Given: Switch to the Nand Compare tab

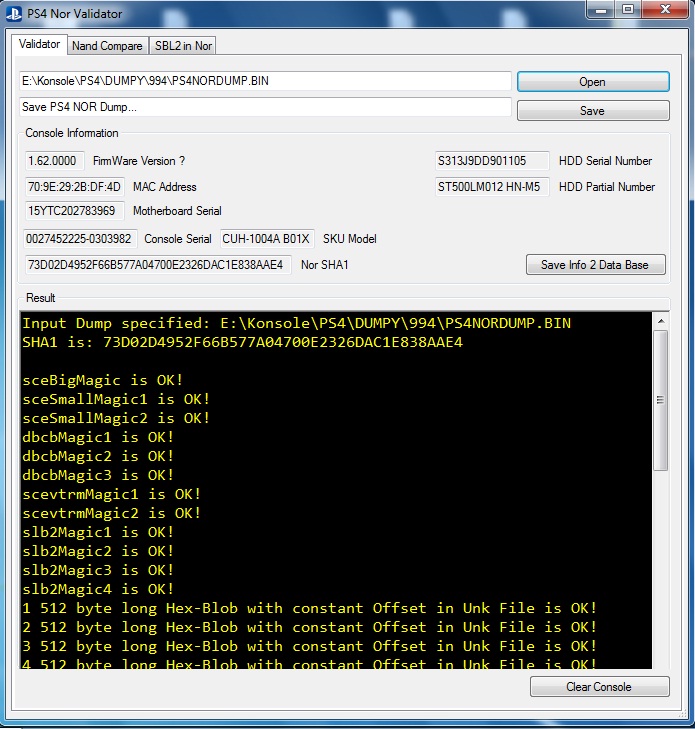Looking at the screenshot, I should tap(107, 46).
